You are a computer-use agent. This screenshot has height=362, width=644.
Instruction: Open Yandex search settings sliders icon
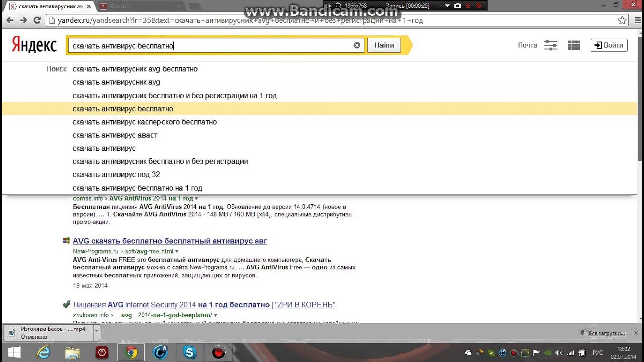coord(551,45)
